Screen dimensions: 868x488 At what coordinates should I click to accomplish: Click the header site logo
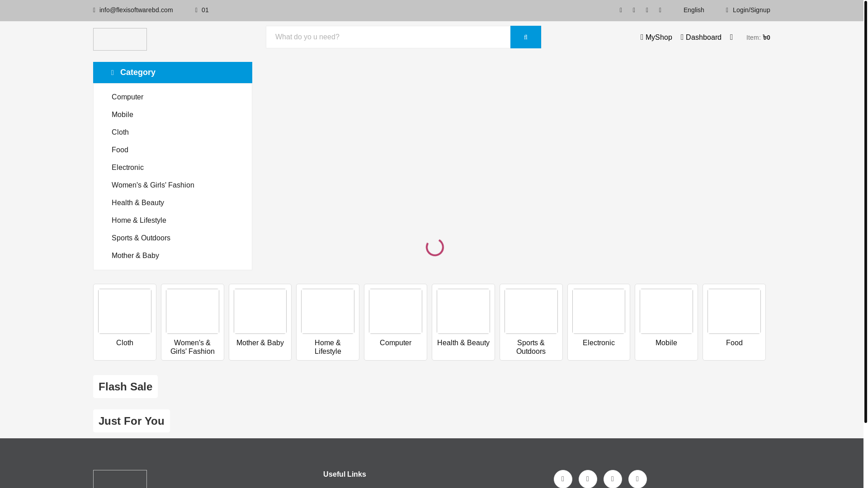(120, 39)
